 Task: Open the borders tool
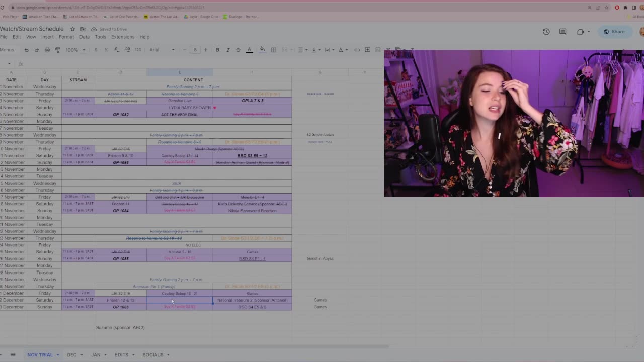(274, 50)
